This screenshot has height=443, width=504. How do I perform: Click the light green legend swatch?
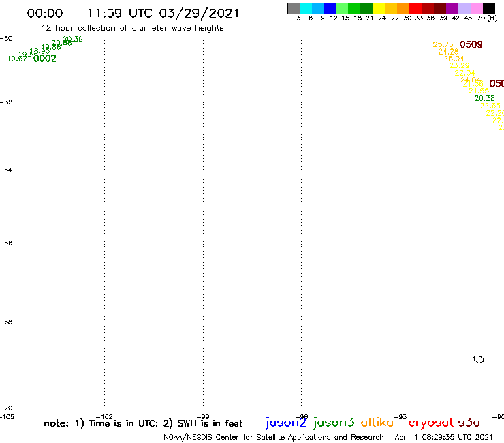pyautogui.click(x=342, y=8)
